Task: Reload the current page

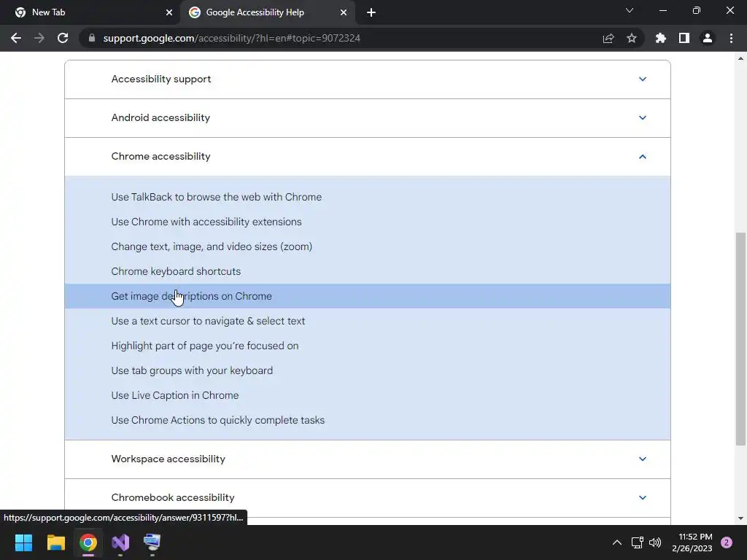Action: coord(63,38)
